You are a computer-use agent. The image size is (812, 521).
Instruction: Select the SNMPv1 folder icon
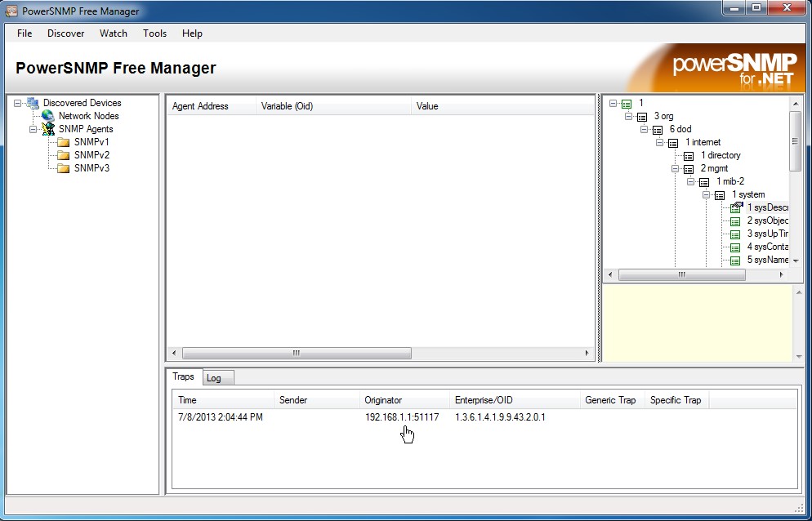(x=63, y=142)
